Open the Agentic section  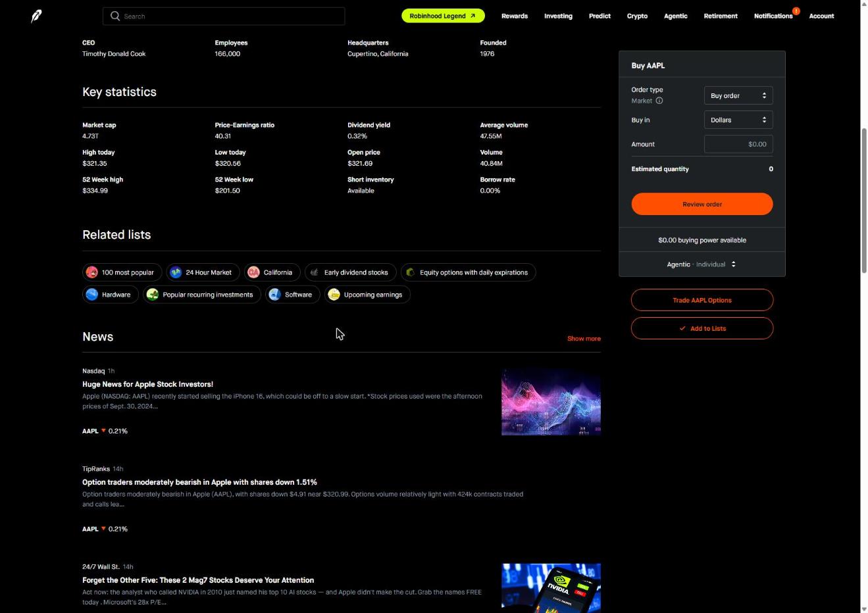pyautogui.click(x=676, y=16)
